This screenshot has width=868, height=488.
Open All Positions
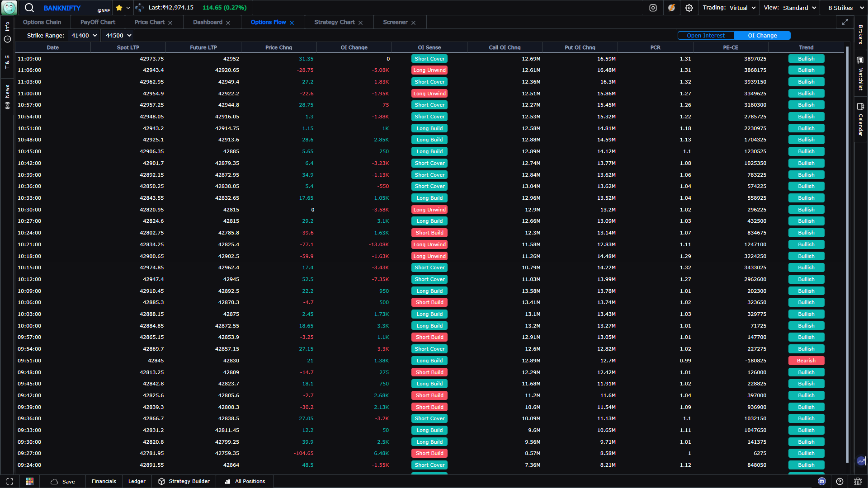pos(245,481)
